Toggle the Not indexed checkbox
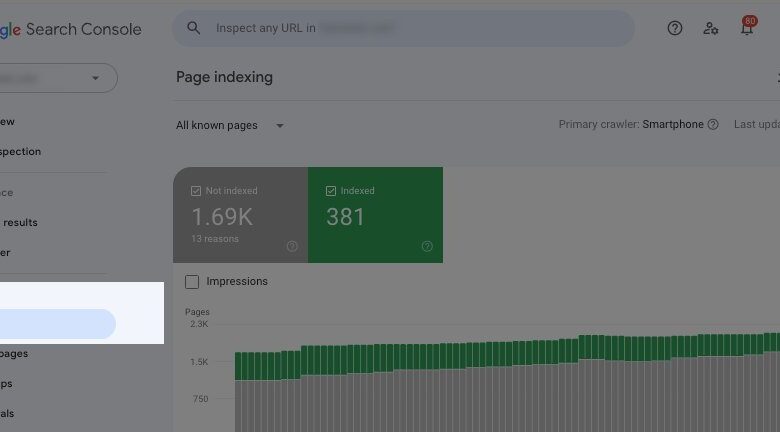Image resolution: width=780 pixels, height=432 pixels. 196,191
